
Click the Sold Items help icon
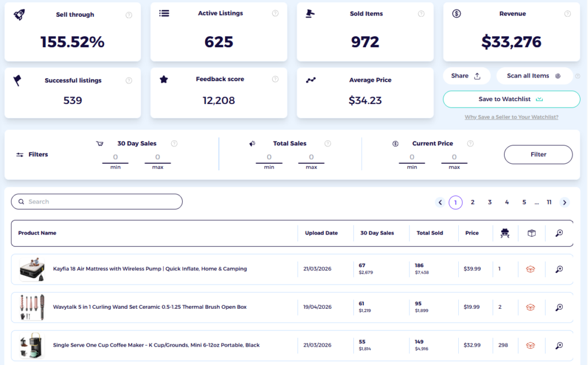point(421,14)
